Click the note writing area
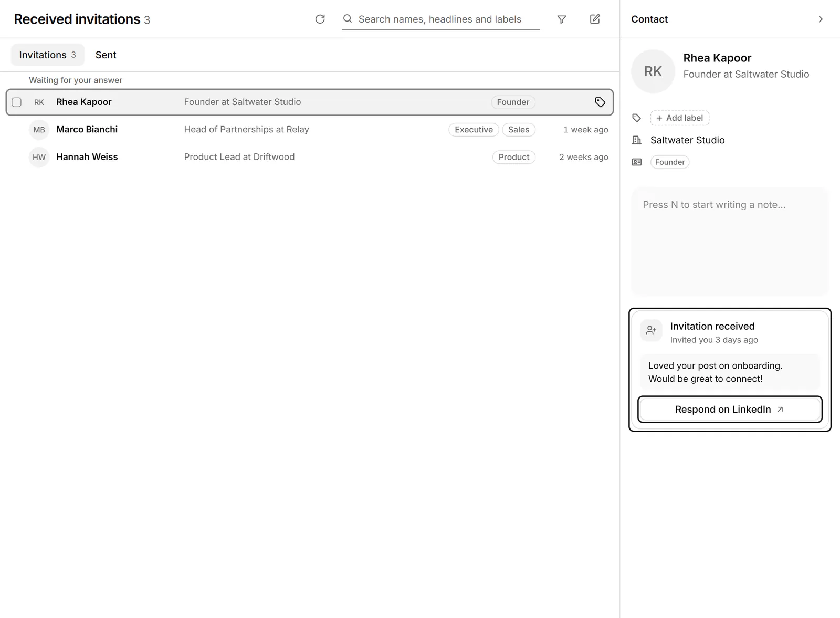The image size is (840, 618). coord(730,242)
